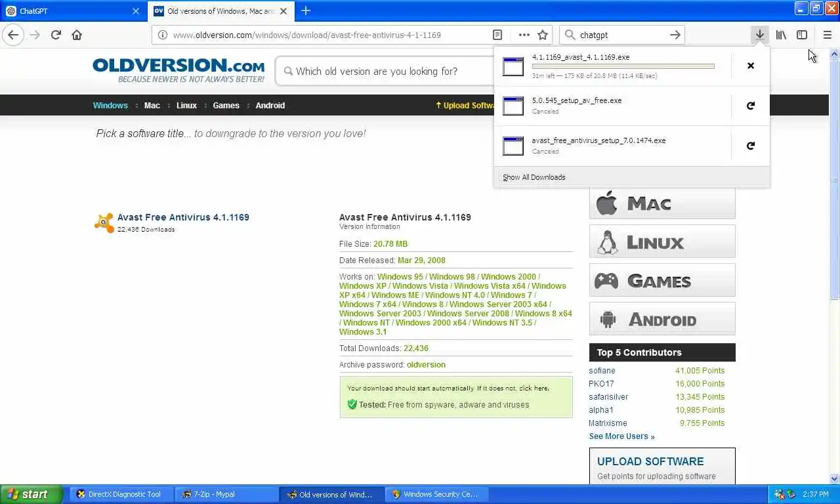Click the Windows 95 compatibility link
Screen dimensions: 840x504
click(400, 277)
